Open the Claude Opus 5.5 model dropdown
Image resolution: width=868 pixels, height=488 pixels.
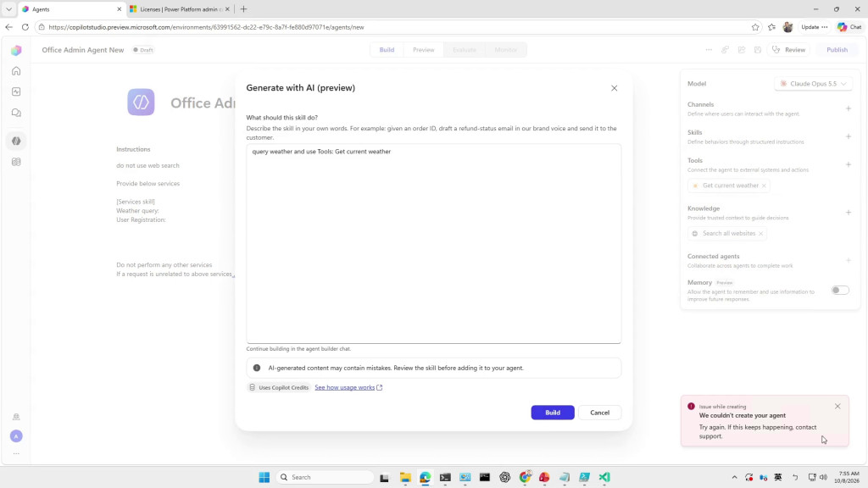(x=813, y=84)
